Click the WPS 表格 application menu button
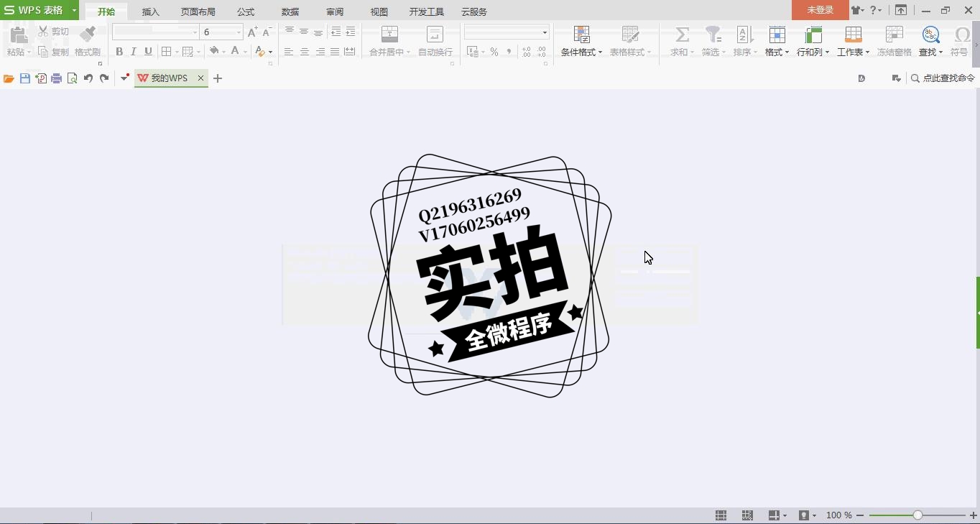This screenshot has height=524, width=980. tap(39, 10)
